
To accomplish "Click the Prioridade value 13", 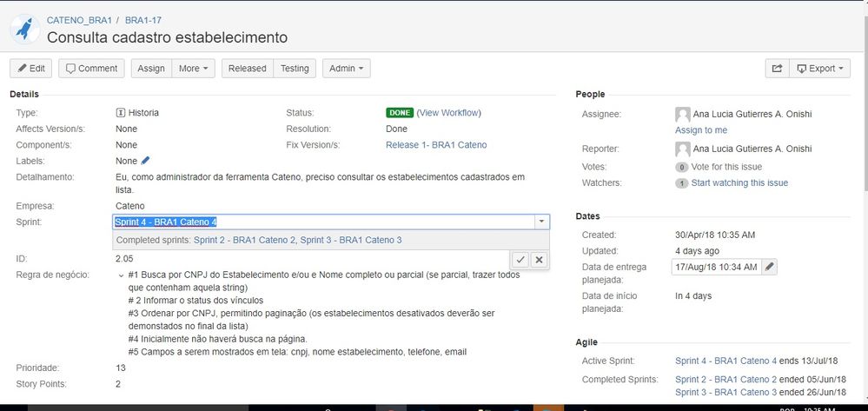I will (x=121, y=368).
